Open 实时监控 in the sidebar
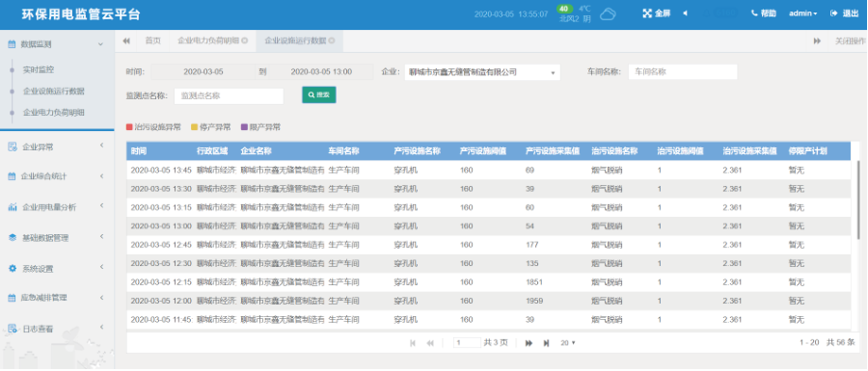The height and width of the screenshot is (371, 868). [39, 70]
